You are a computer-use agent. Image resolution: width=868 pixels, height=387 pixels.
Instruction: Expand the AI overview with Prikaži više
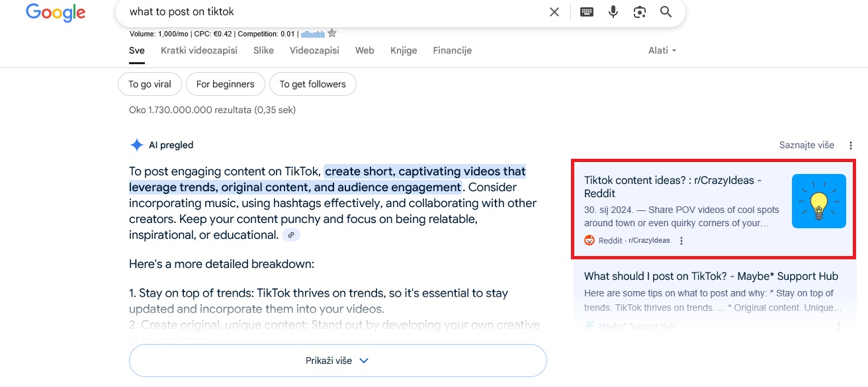(x=337, y=360)
